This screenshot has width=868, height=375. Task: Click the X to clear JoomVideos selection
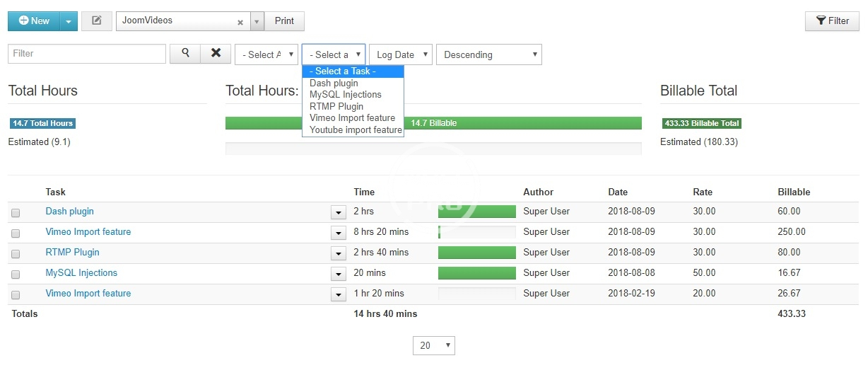coord(240,22)
